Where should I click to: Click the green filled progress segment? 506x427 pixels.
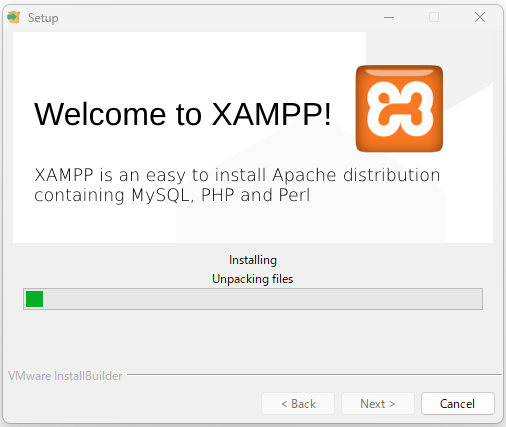click(x=34, y=299)
